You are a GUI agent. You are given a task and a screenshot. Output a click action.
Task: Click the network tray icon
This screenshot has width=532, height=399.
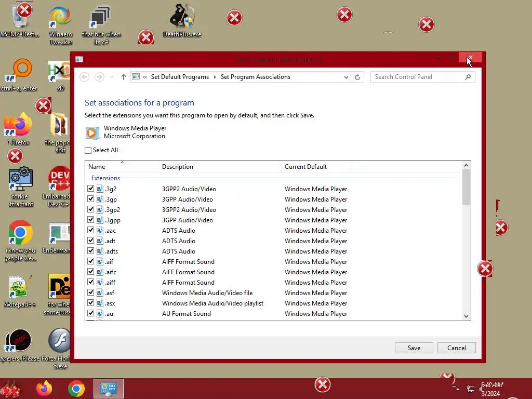point(471,389)
